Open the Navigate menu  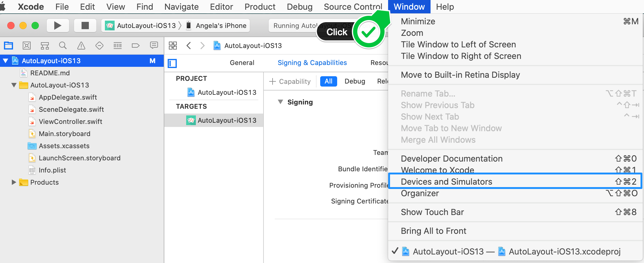[182, 7]
